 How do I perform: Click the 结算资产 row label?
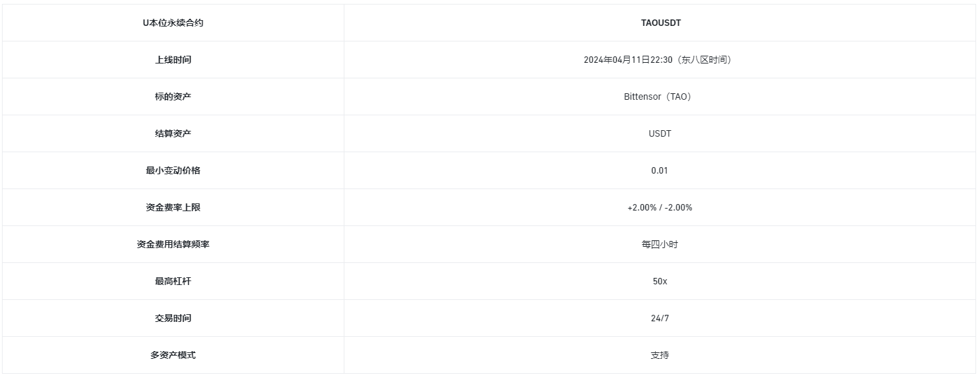(x=173, y=133)
